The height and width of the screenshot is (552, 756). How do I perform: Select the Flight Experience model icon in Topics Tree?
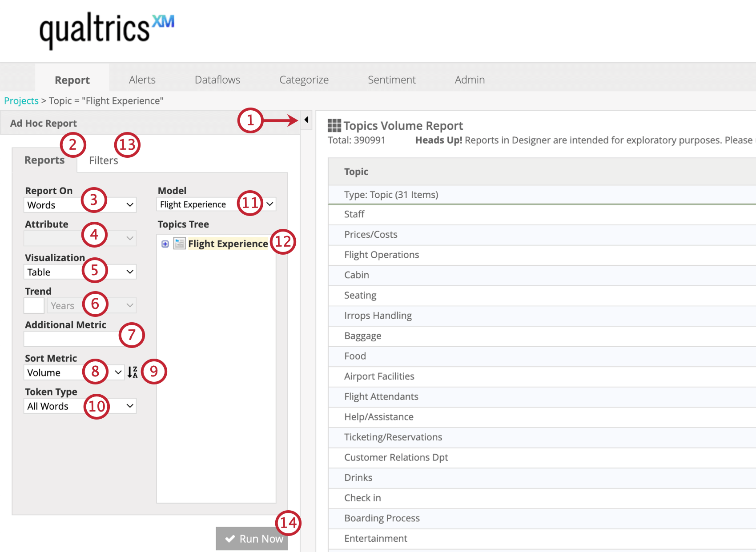[x=179, y=244]
